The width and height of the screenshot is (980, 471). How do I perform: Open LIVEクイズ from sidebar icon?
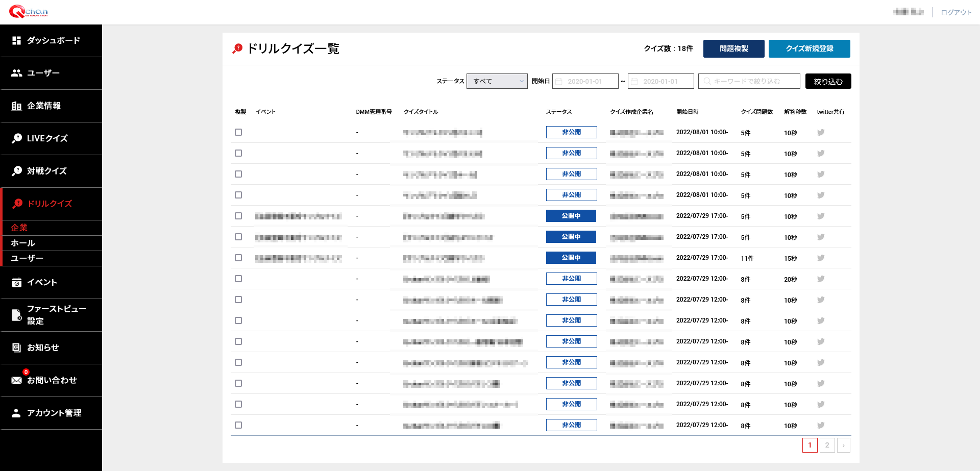17,138
